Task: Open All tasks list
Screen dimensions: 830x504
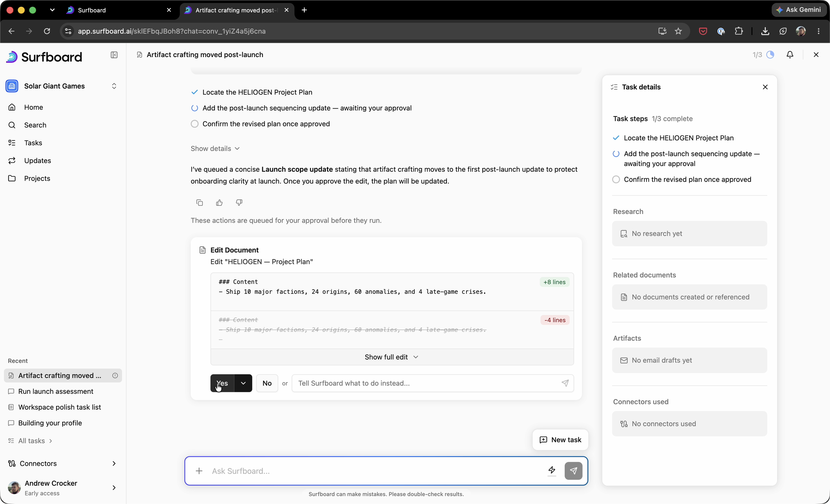Action: (30, 441)
